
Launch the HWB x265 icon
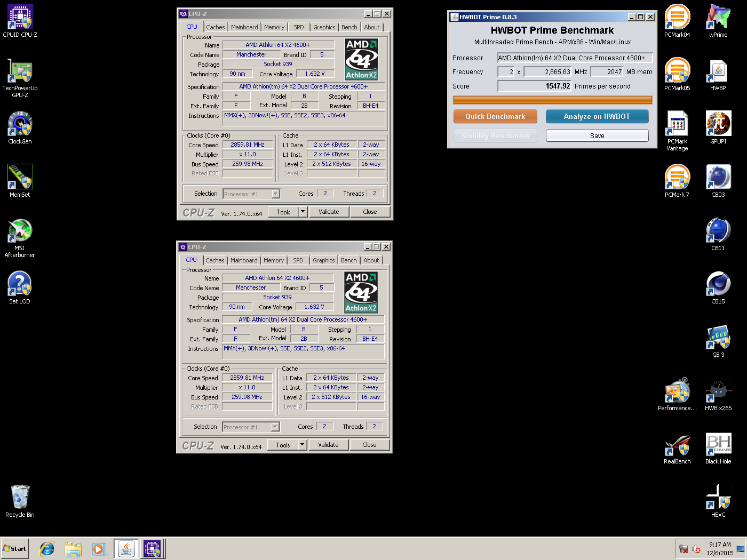718,395
